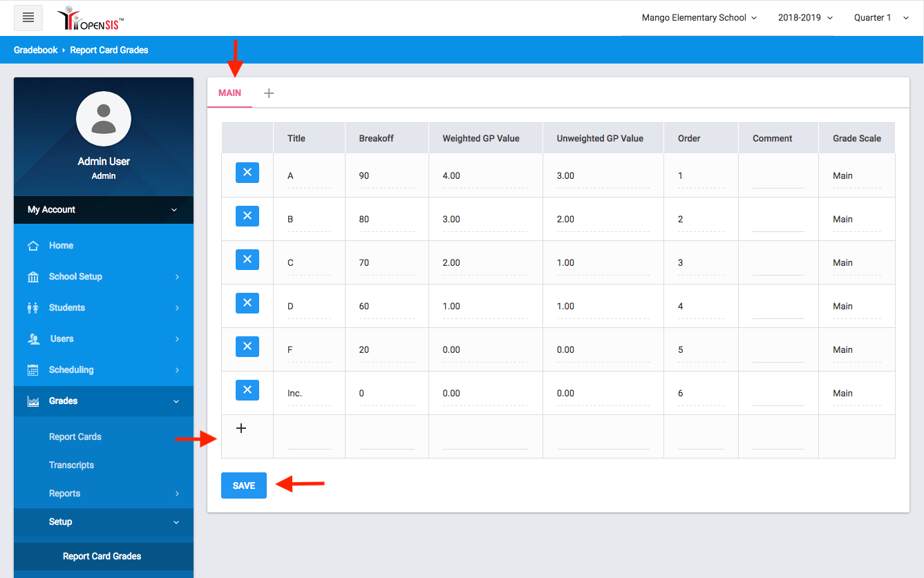924x578 pixels.
Task: Open the Quarter 1 marking period dropdown
Action: point(881,18)
